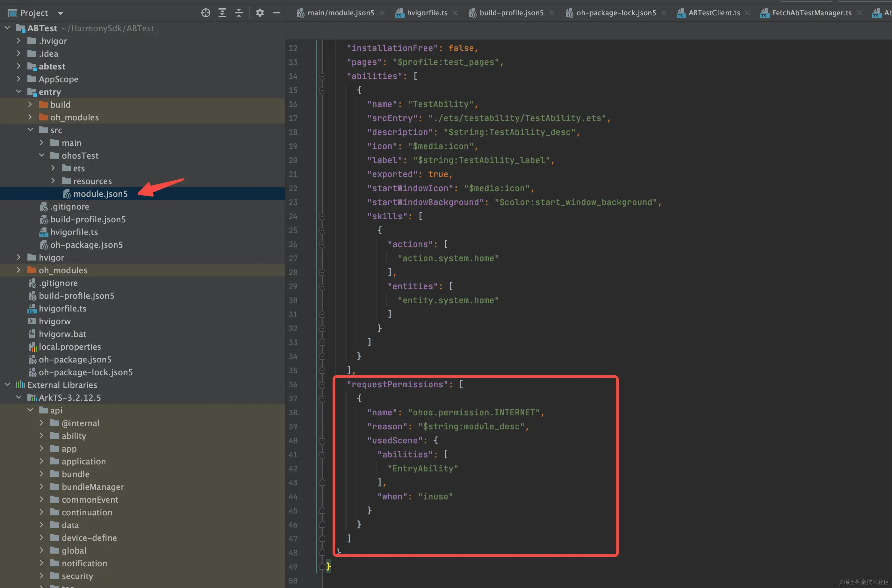The image size is (892, 588).
Task: Select the security folder
Action: point(77,576)
